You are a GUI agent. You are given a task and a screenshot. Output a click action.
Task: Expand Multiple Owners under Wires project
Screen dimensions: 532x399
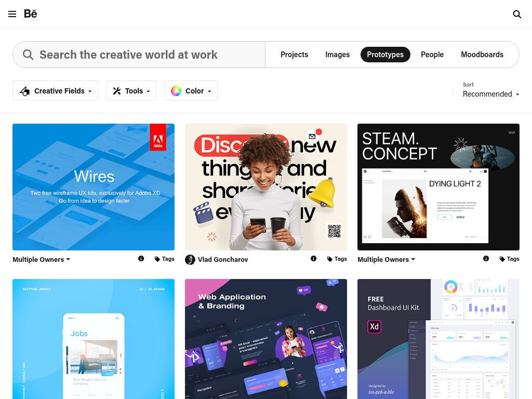(42, 260)
